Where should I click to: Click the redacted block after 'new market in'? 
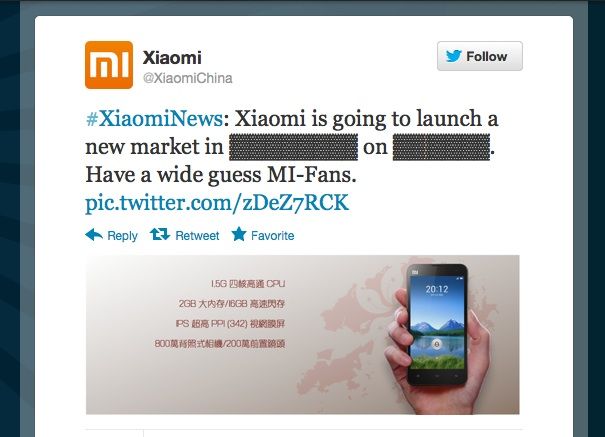294,147
